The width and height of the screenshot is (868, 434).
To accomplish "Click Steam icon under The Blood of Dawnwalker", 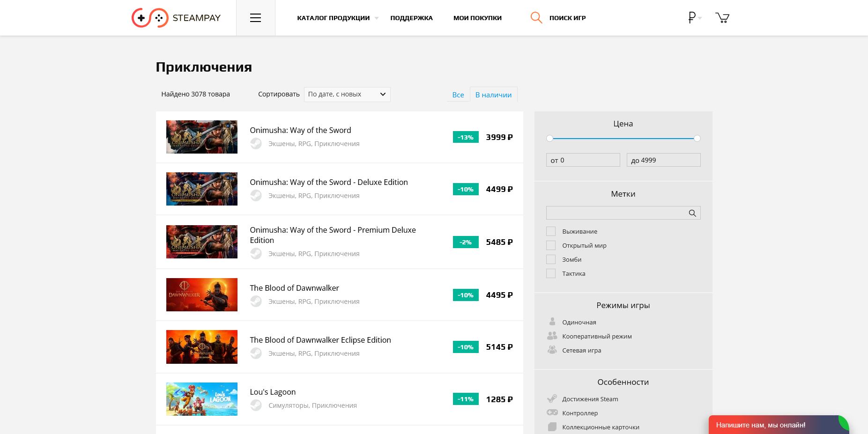I will point(256,301).
